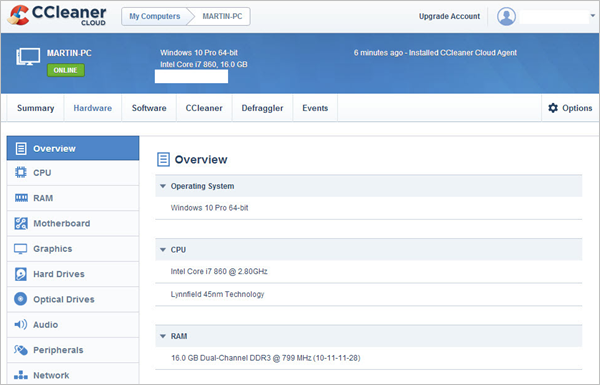Screen dimensions: 600x385
Task: Click the ONLINE status badge
Action: [x=66, y=70]
